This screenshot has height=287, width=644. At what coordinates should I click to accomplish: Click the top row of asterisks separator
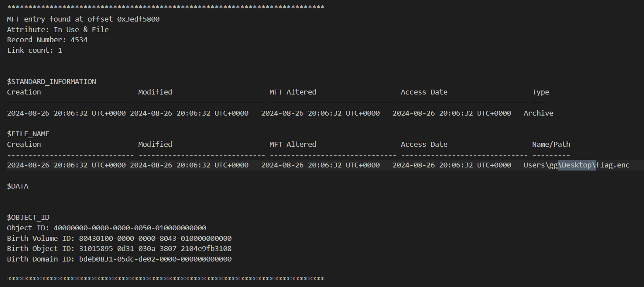(x=166, y=7)
